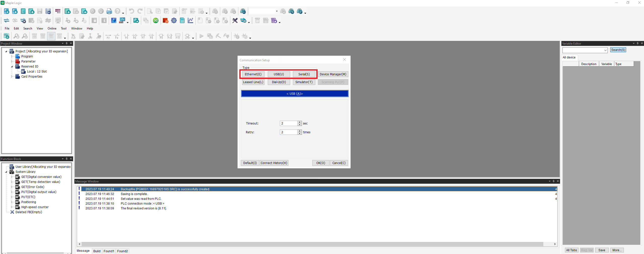Collapse the Reserved IO tree node
Screen dimensions: 644x254
click(x=12, y=67)
